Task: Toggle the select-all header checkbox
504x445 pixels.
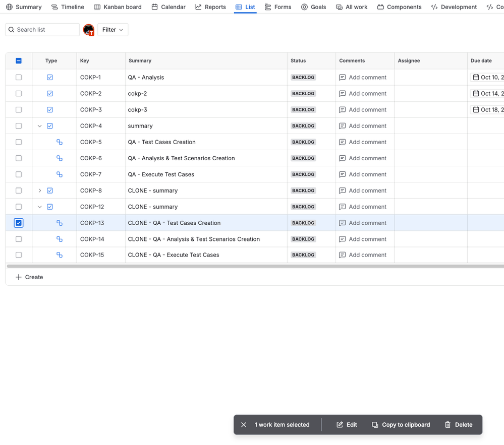Action: (19, 60)
